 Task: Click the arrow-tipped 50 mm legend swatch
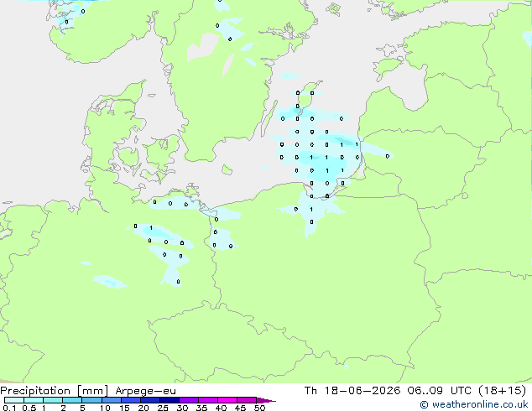[266, 400]
